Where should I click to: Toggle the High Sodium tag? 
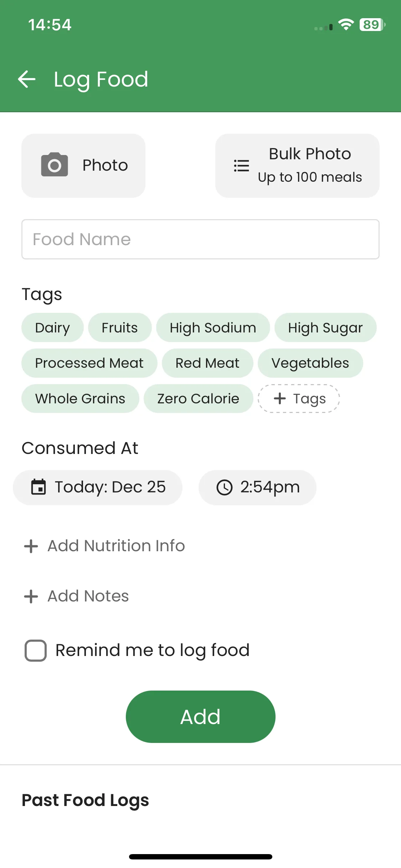pos(213,327)
